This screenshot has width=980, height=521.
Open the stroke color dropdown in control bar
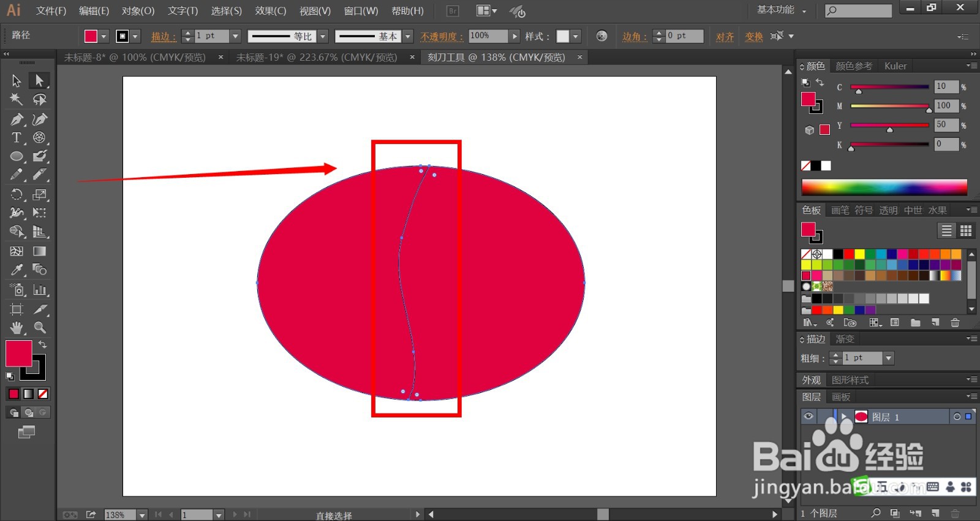tap(135, 37)
